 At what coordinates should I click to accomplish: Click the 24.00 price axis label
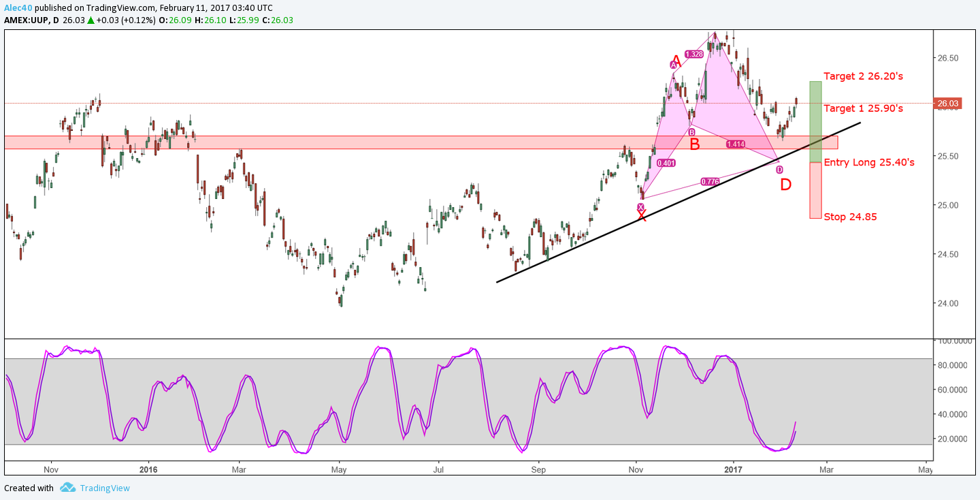[947, 303]
